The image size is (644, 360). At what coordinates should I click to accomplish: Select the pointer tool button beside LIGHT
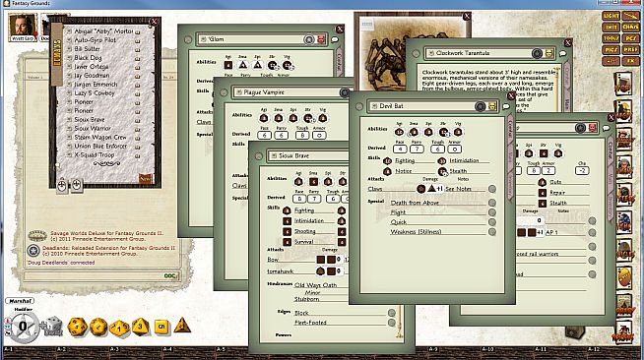click(x=630, y=16)
